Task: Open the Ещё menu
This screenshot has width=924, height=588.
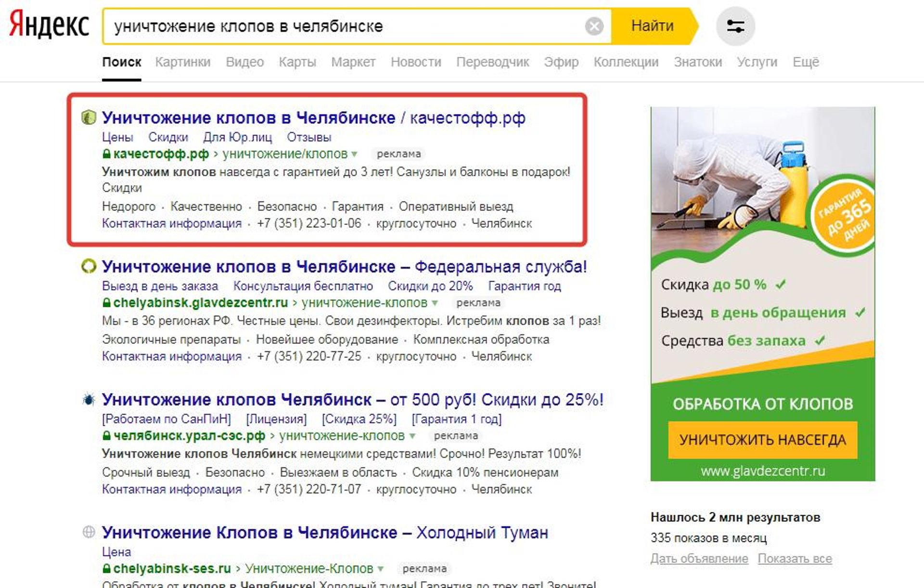Action: coord(806,62)
